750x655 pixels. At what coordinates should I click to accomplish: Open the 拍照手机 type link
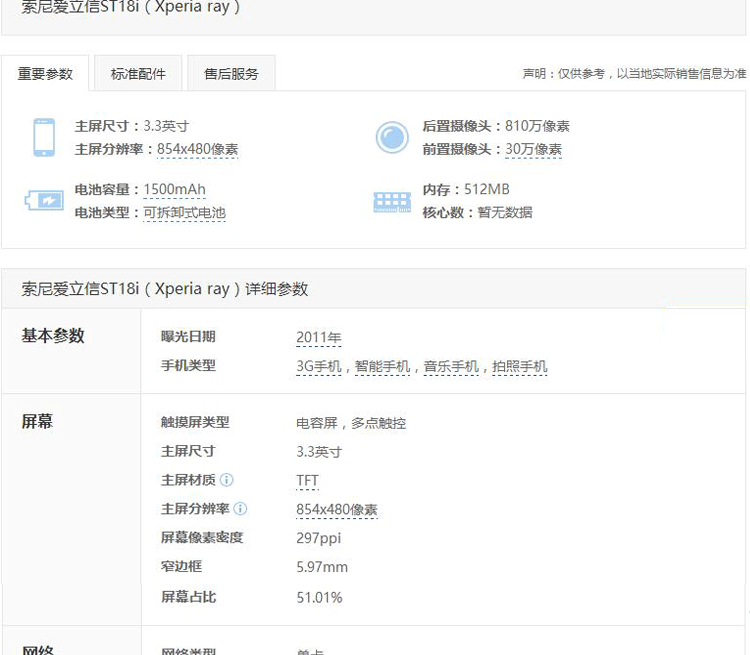click(519, 366)
